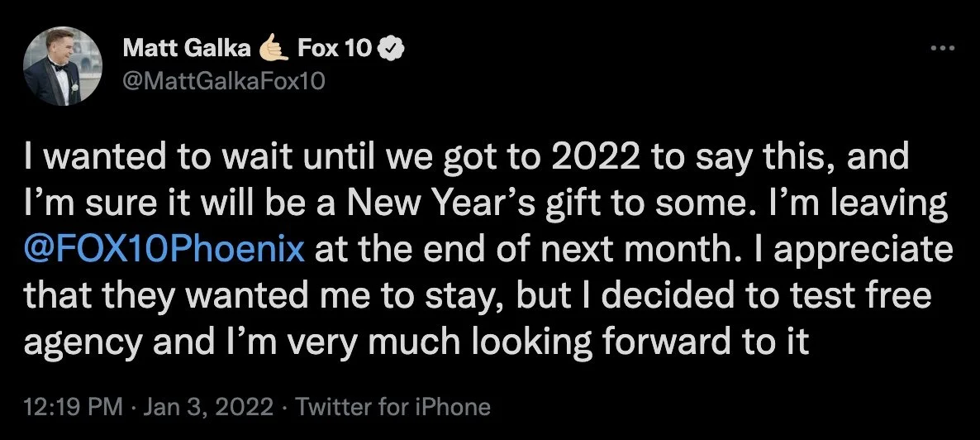
Task: Click the Matt Galka display name
Action: coord(188,48)
